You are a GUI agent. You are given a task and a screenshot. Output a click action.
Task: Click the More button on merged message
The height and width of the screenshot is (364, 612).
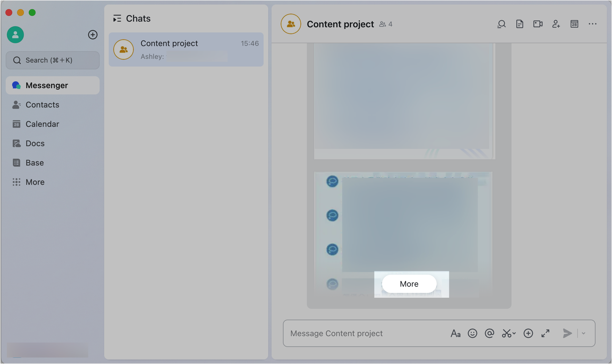pyautogui.click(x=409, y=284)
